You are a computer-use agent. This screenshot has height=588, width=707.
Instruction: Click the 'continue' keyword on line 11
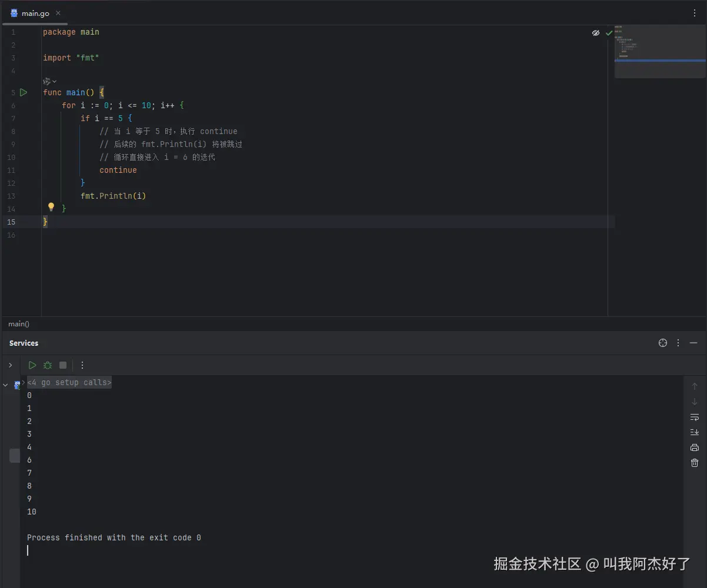(118, 170)
